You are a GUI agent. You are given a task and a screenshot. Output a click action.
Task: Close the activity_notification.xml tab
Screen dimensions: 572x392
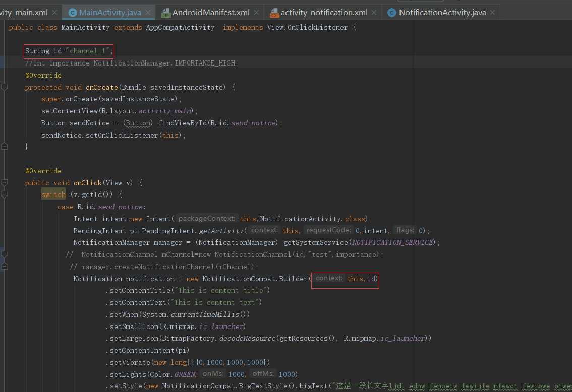(x=374, y=13)
